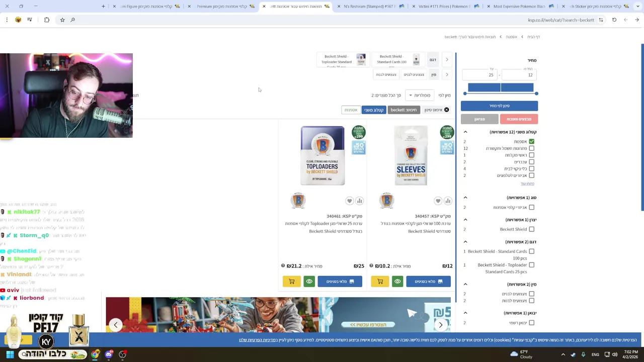Click the מבצעים והטבות button
This screenshot has height=362, width=644.
click(519, 119)
